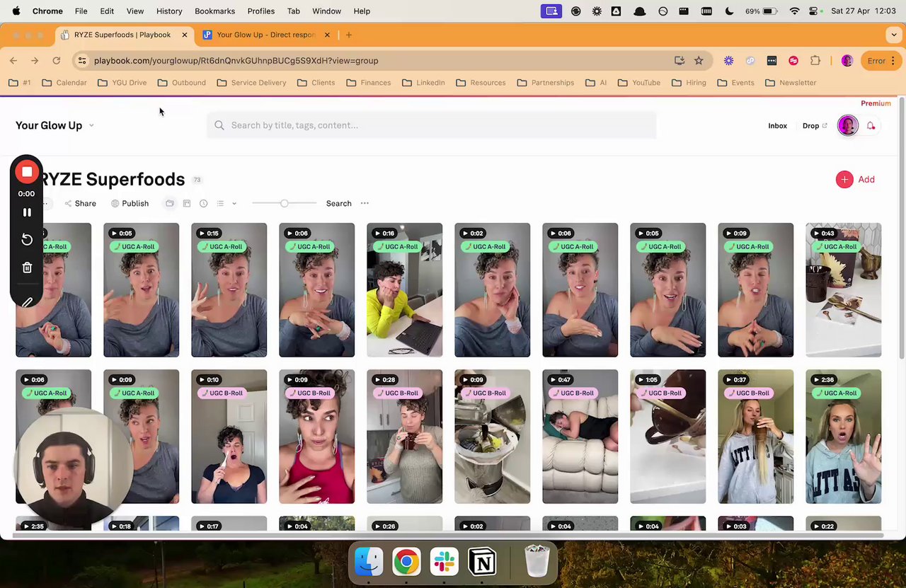This screenshot has width=906, height=588.
Task: Stop the screen recording
Action: [27, 172]
